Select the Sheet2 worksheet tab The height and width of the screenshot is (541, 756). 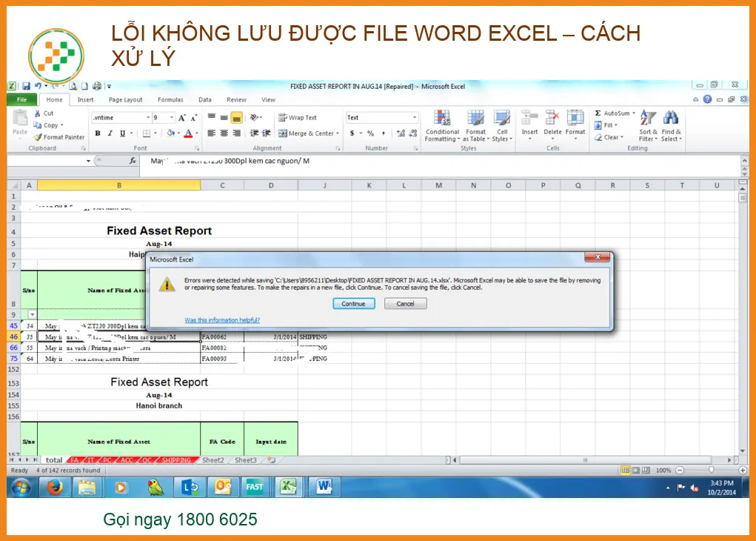click(213, 460)
